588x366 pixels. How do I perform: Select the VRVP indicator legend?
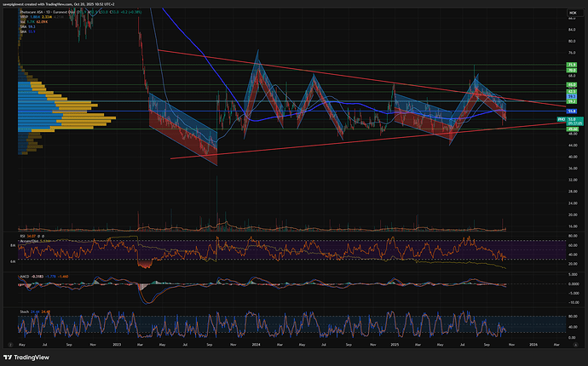click(x=25, y=19)
